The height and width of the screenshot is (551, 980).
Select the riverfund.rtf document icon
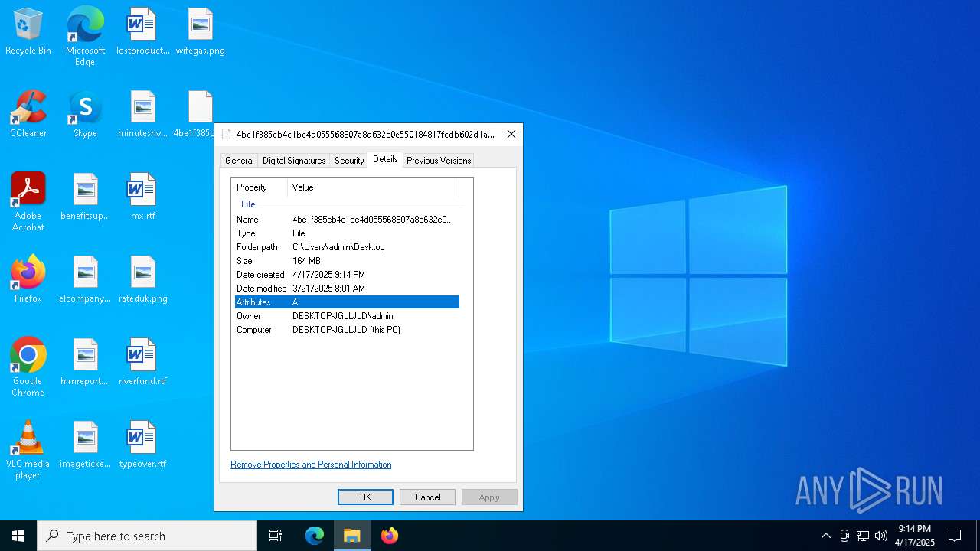(142, 362)
